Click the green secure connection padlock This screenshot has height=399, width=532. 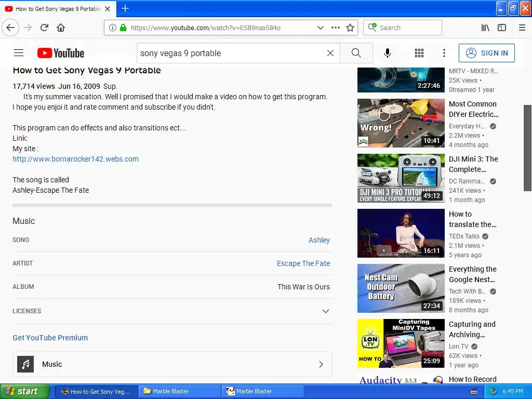coord(123,28)
